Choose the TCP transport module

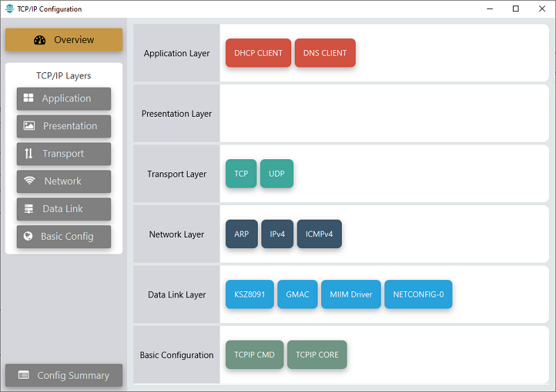click(241, 174)
